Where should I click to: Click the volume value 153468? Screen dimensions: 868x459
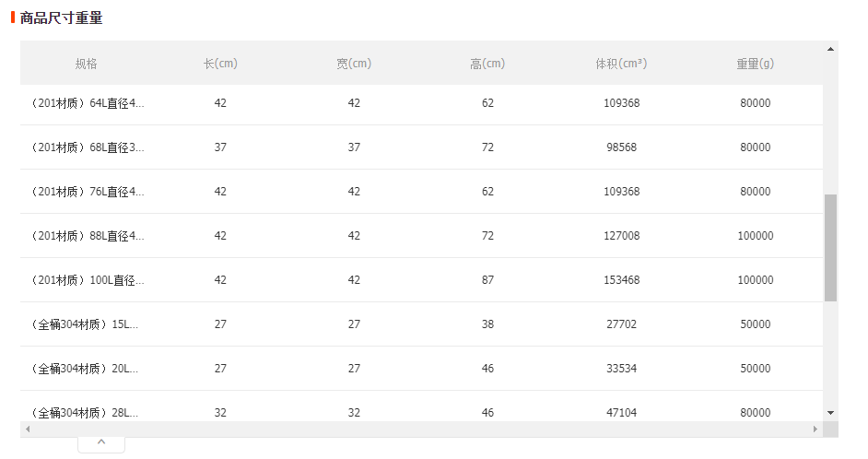(x=621, y=280)
